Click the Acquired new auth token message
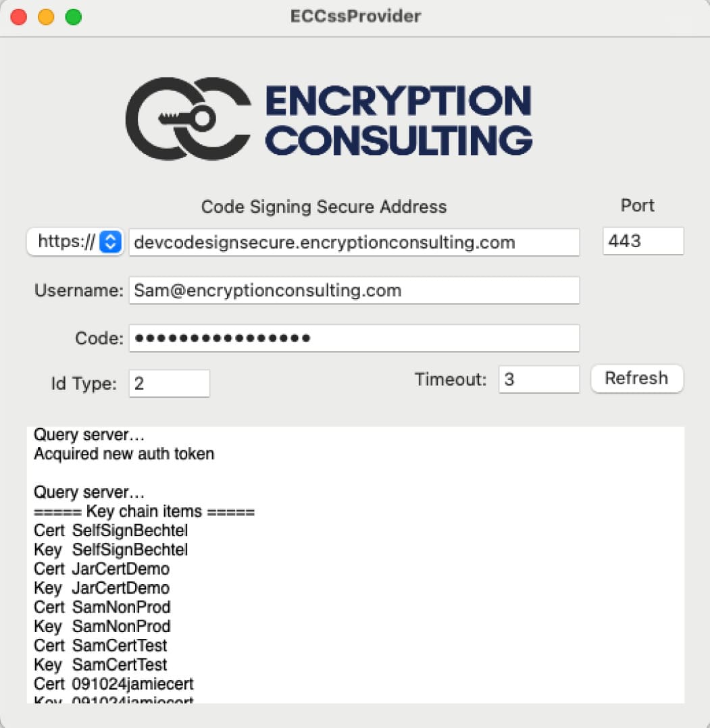Viewport: 710px width, 728px height. [x=124, y=454]
